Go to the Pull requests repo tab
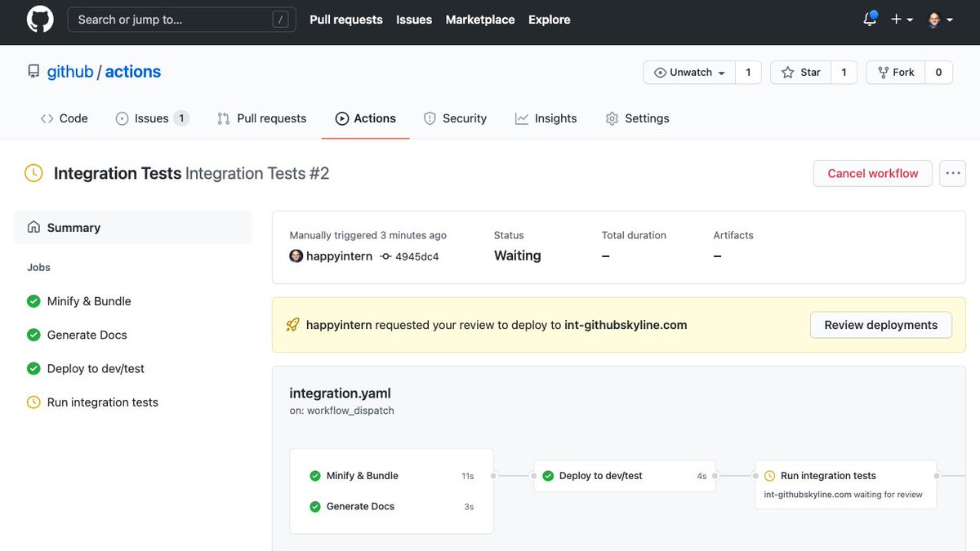The width and height of the screenshot is (980, 551). pyautogui.click(x=261, y=118)
